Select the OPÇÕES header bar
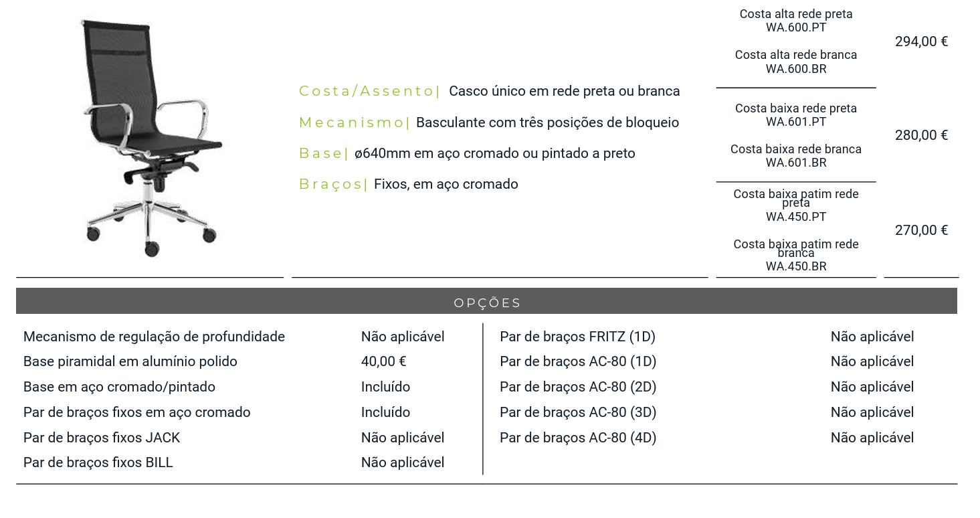This screenshot has width=980, height=518. (x=486, y=301)
